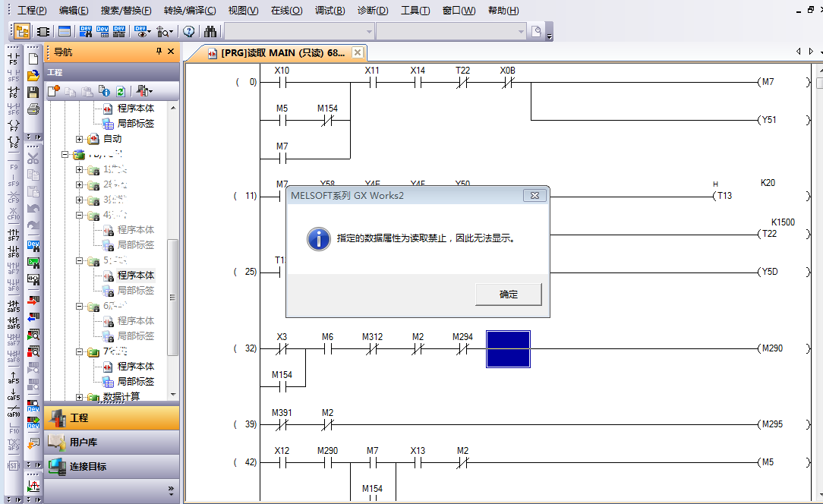The width and height of the screenshot is (823, 504).
Task: Click the Write to PLC red arrow icon
Action: [33, 299]
